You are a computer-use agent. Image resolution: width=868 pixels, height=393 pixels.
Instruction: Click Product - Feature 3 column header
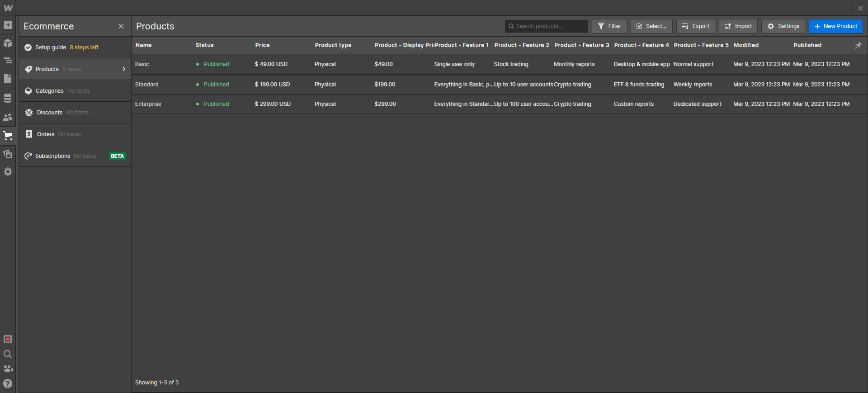tap(582, 45)
